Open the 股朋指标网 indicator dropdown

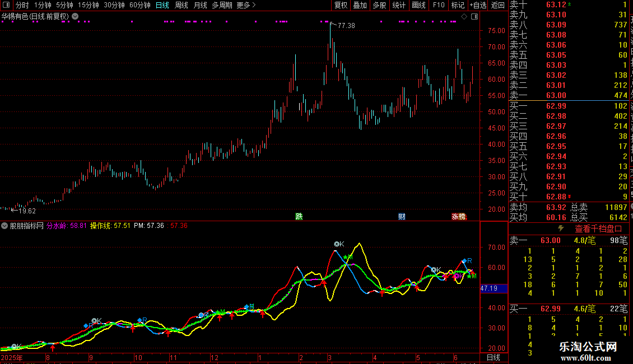[4, 226]
